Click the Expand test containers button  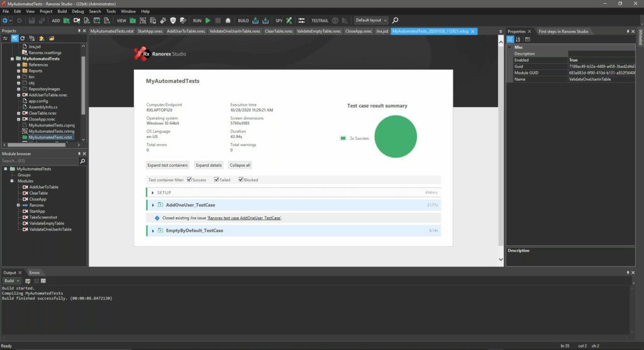tap(167, 166)
